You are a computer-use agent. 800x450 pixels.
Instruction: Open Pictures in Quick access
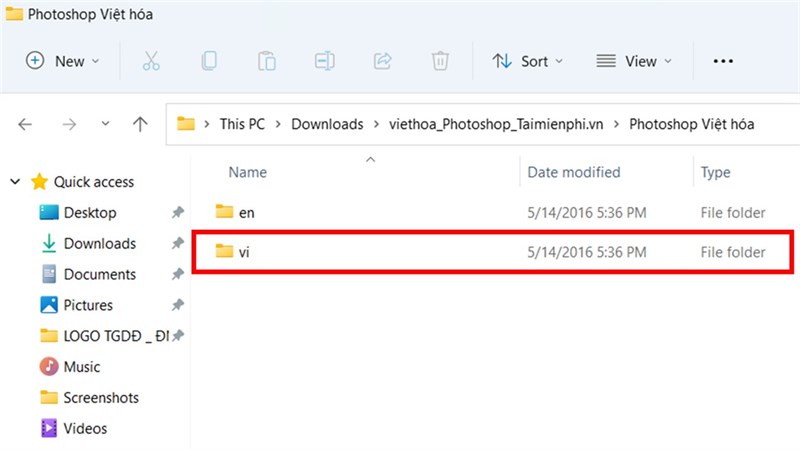(x=88, y=305)
